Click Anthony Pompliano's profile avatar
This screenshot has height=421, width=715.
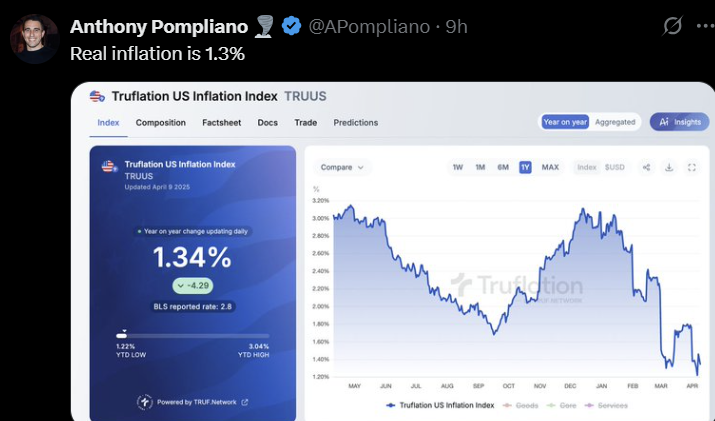point(34,40)
